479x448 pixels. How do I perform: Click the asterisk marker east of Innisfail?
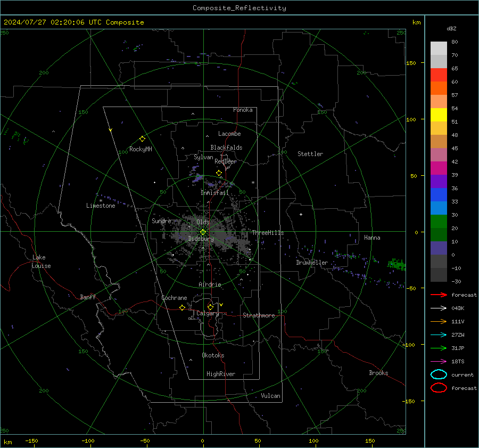(253, 183)
